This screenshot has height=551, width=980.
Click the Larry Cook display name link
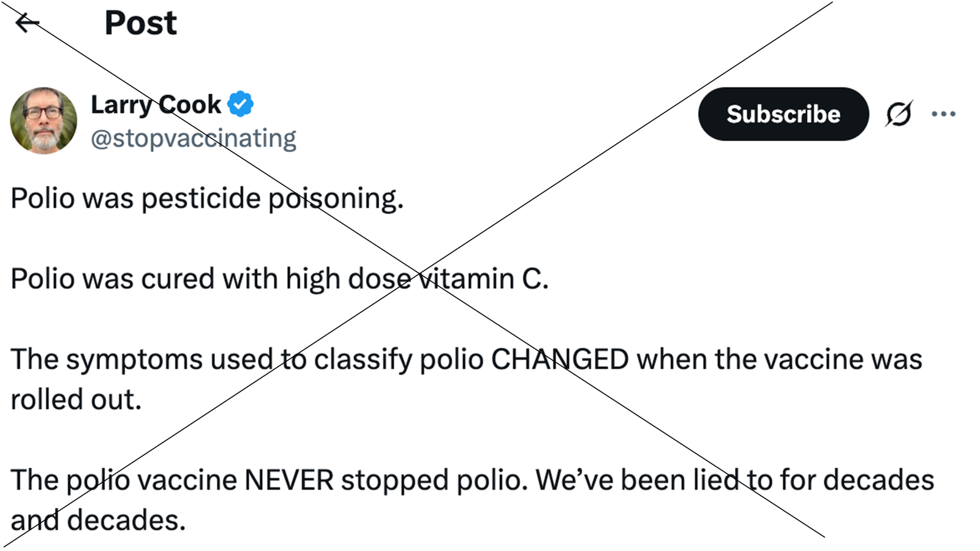pos(157,103)
